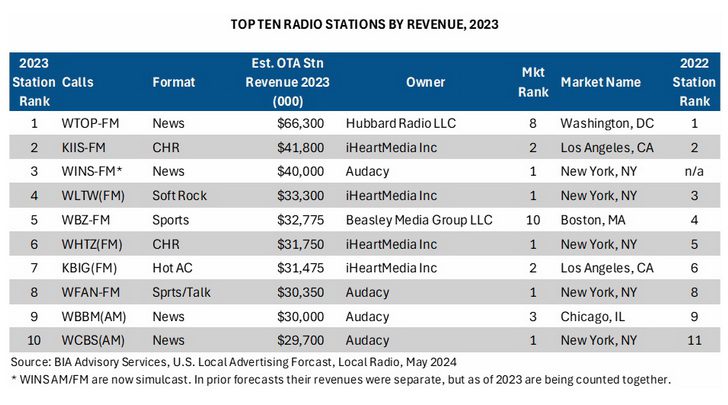Click the 'Boston, MA' market cell
The width and height of the screenshot is (728, 405).
[x=593, y=220]
